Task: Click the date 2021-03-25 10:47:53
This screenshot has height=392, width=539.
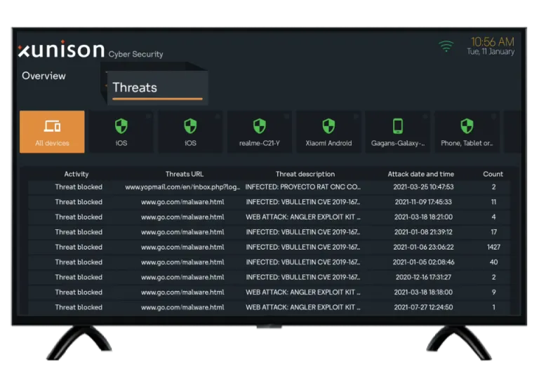Action: [x=423, y=187]
